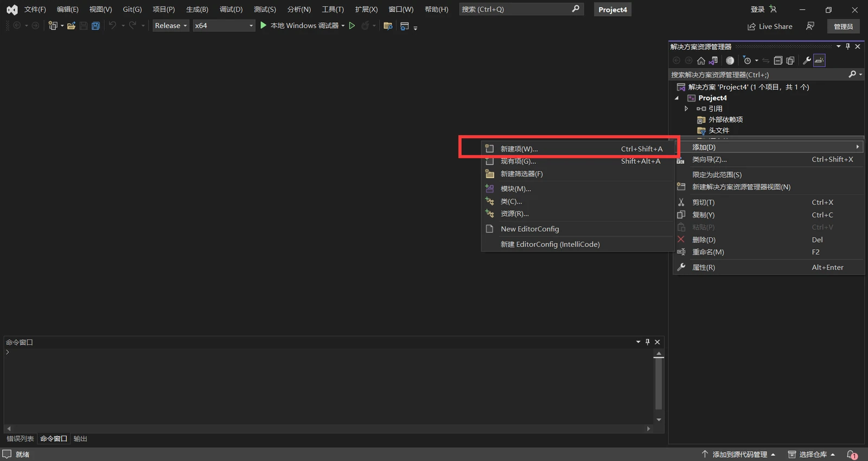Click the notifications bell in status bar
Image resolution: width=868 pixels, height=461 pixels.
point(852,454)
